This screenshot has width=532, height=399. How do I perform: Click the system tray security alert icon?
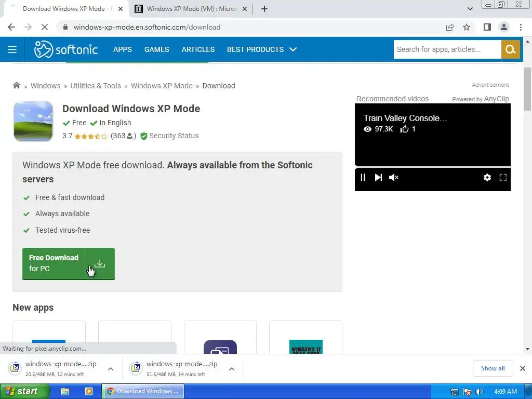pyautogui.click(x=467, y=392)
